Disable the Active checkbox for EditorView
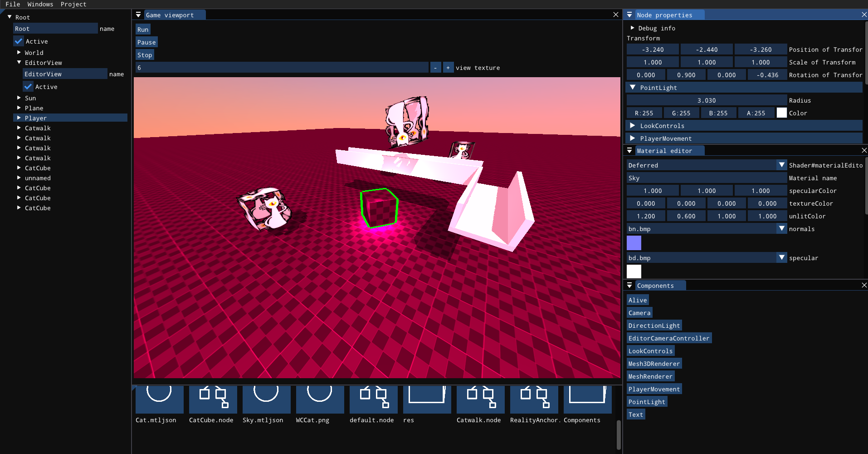 point(28,86)
